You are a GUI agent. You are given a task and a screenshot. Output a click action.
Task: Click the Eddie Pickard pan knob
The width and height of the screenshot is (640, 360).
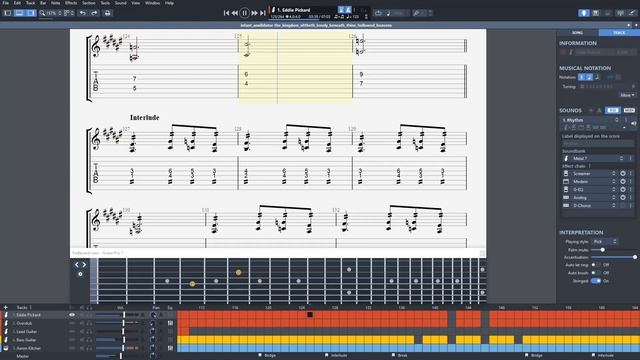[x=153, y=315]
